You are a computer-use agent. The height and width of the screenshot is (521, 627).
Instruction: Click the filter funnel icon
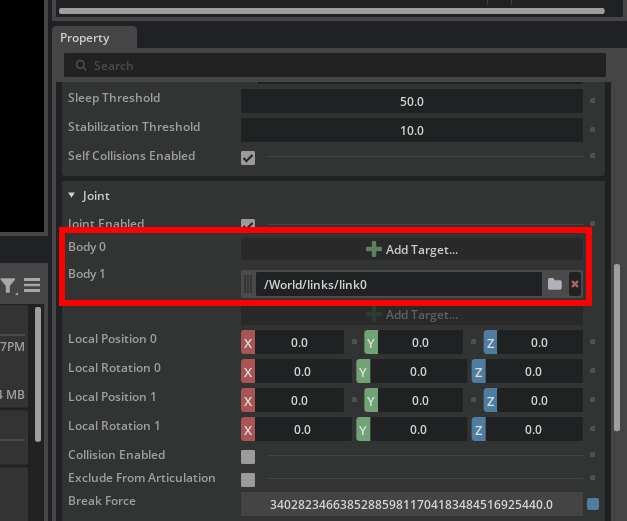[x=9, y=286]
